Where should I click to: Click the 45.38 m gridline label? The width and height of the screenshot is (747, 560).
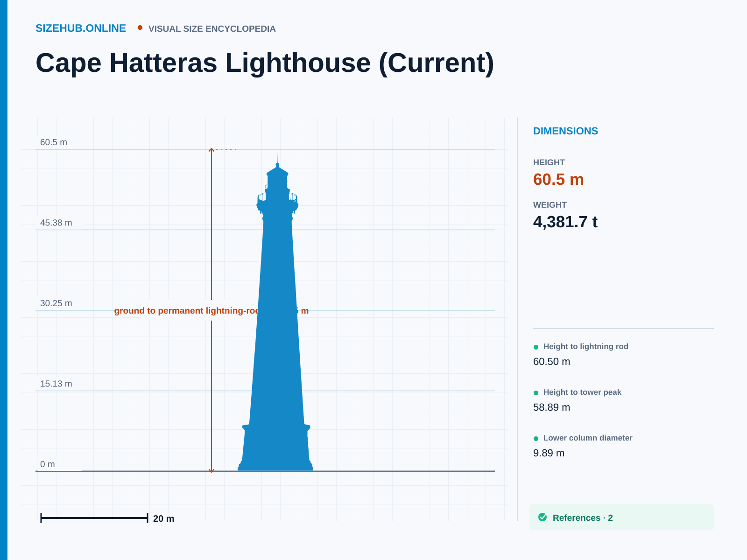pos(56,223)
